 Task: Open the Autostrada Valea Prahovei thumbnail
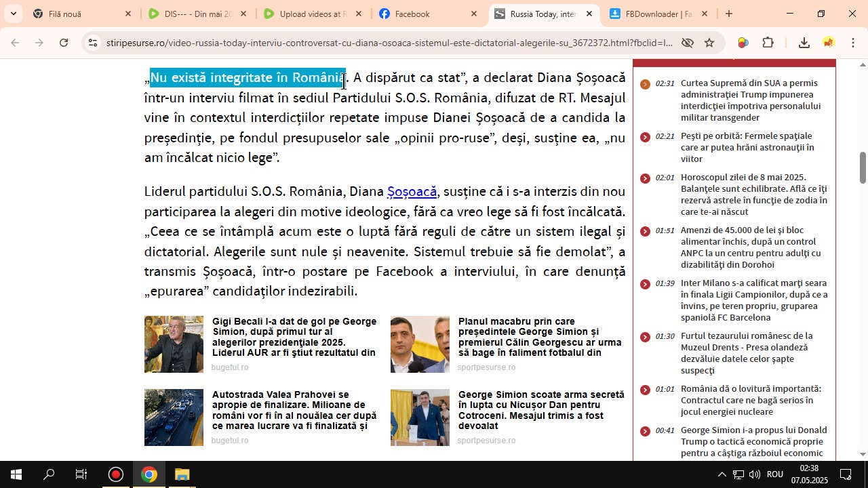point(174,418)
